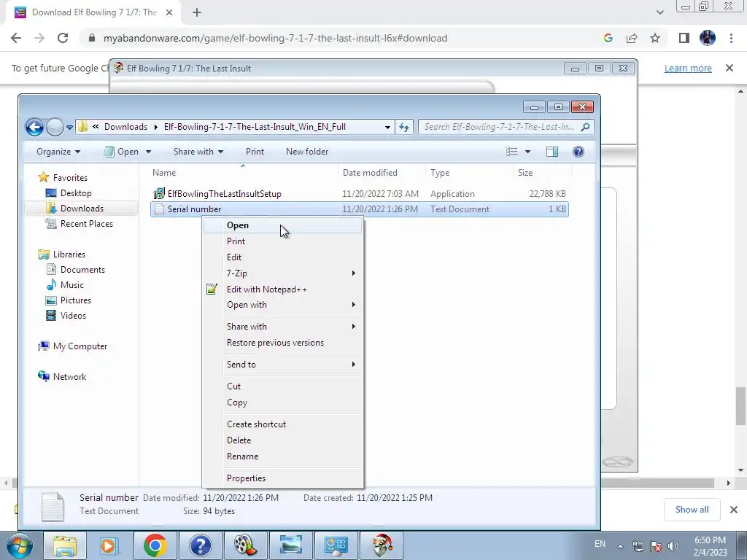Click the volume icon in system tray
This screenshot has width=747, height=560.
point(673,546)
